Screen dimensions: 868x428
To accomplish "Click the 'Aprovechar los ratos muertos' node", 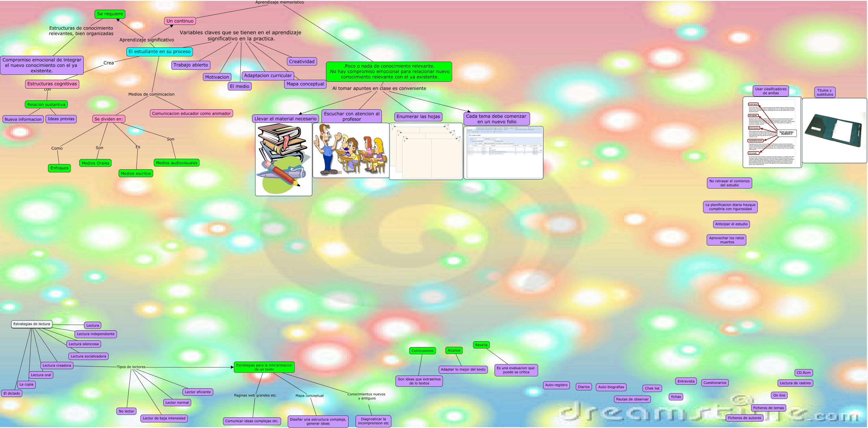I will pos(726,240).
